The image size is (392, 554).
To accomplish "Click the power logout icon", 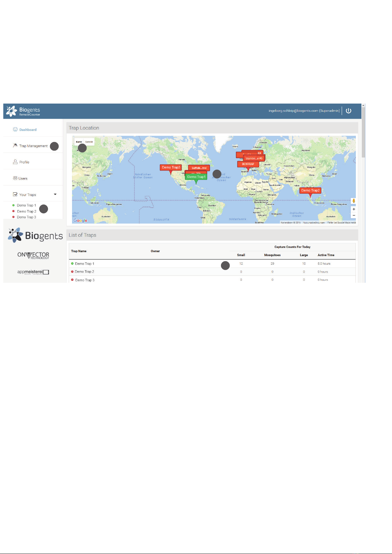I will click(x=349, y=111).
